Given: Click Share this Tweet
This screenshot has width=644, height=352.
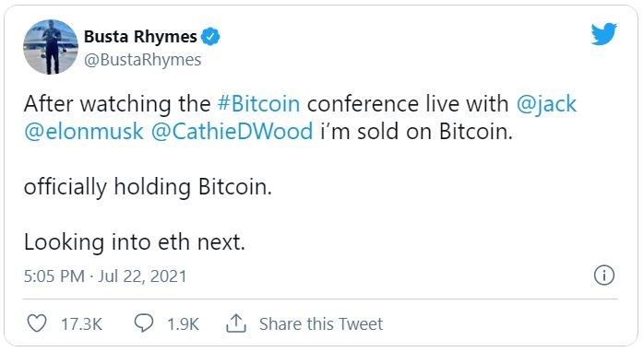Looking at the screenshot, I should click(x=321, y=323).
